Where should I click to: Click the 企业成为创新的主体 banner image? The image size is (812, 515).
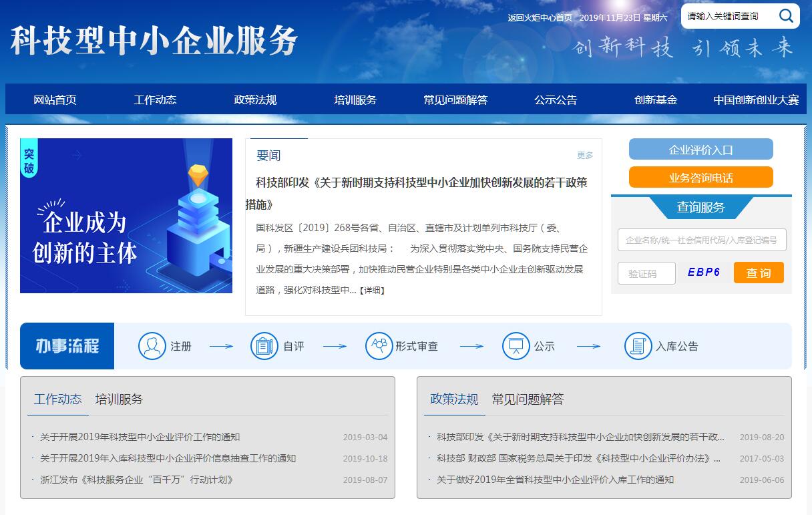(126, 215)
